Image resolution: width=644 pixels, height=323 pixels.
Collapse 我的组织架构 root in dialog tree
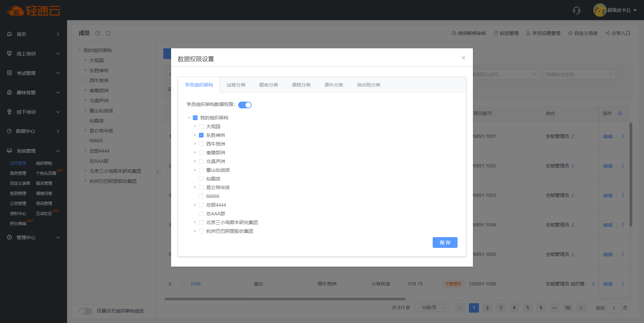pos(189,118)
